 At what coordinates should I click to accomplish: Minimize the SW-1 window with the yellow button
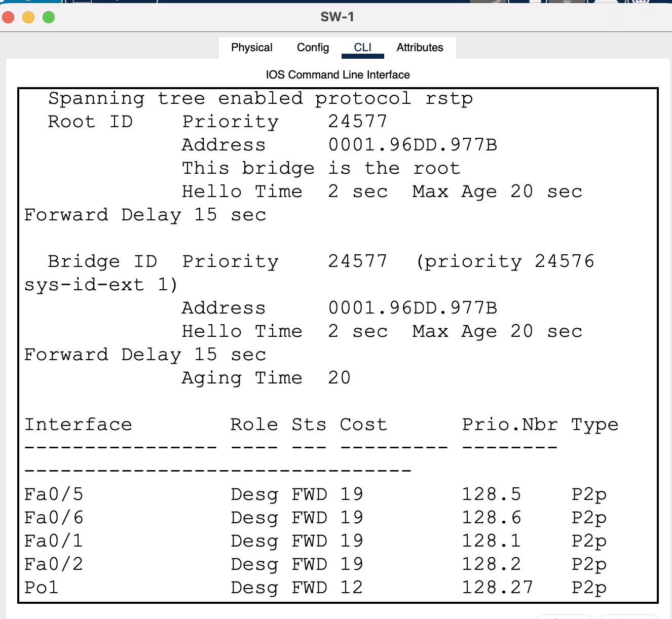point(28,17)
